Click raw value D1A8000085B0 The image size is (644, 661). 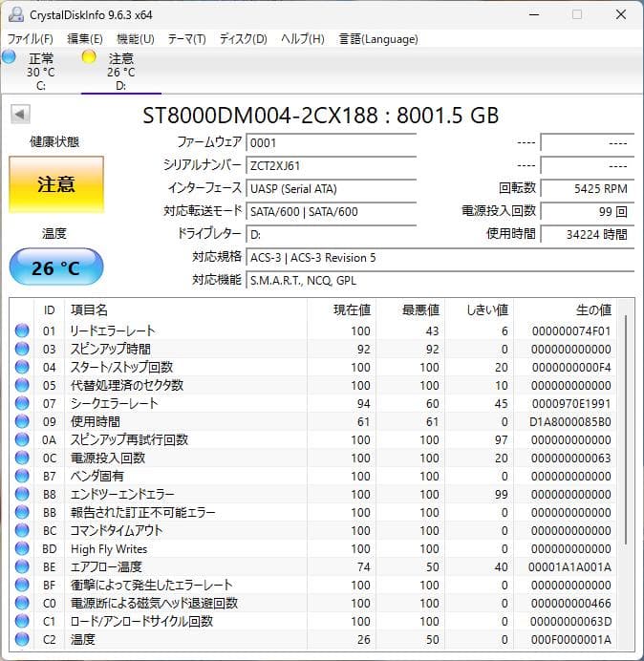[570, 421]
